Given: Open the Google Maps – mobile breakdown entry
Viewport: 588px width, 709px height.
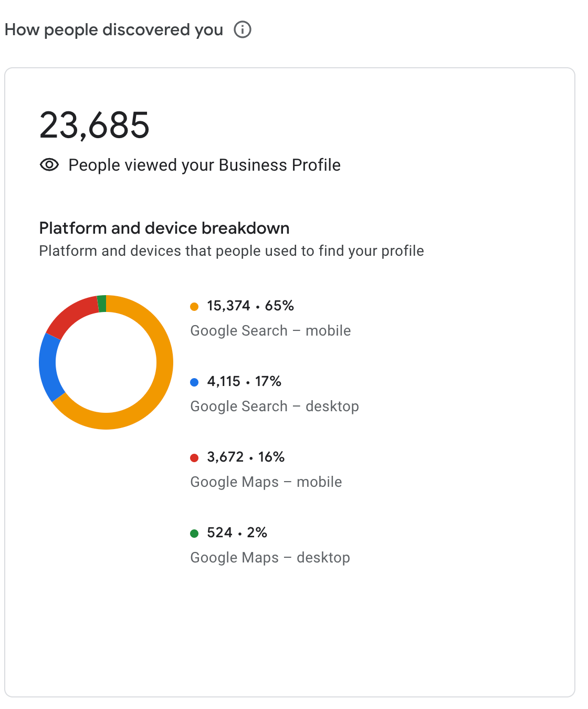Looking at the screenshot, I should 266,482.
